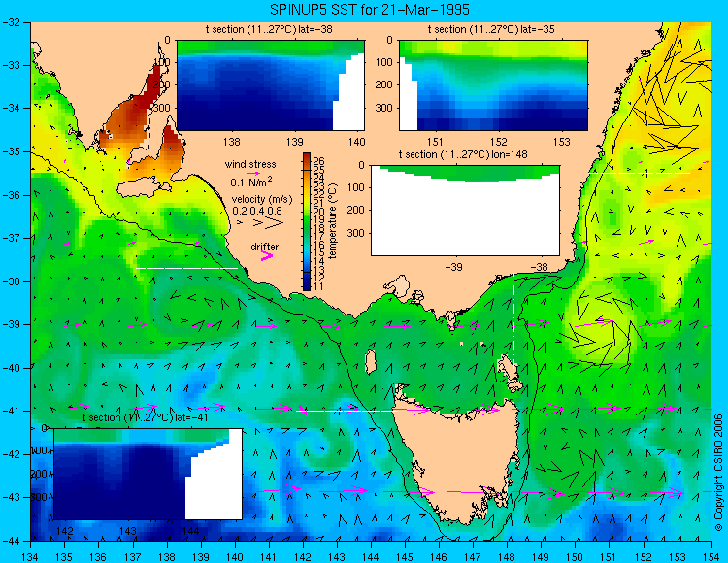The height and width of the screenshot is (563, 728).
Task: Click the "-44" latitude axis tick label
Action: [11, 541]
